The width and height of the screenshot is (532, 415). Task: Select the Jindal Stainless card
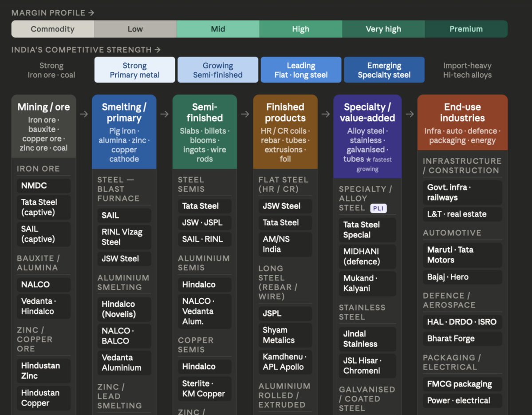pyautogui.click(x=367, y=340)
